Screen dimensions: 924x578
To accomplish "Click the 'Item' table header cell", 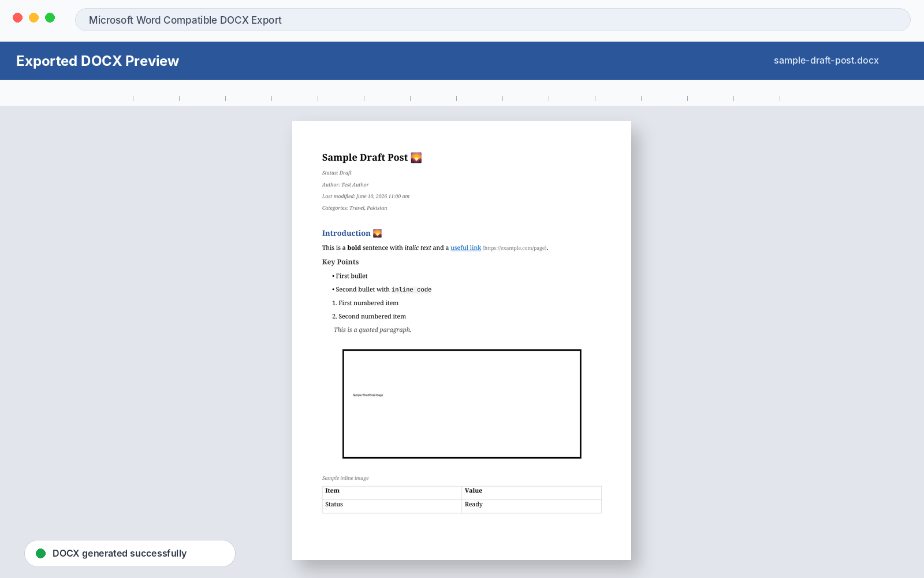I will coord(392,492).
